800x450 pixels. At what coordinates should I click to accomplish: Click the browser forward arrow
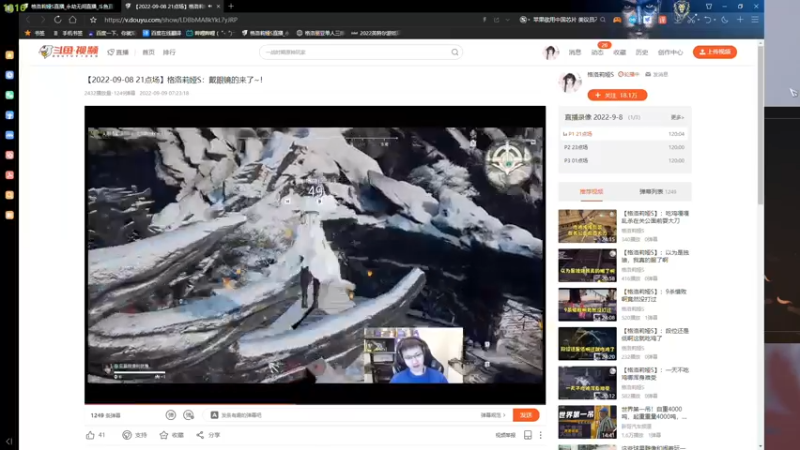coord(43,20)
